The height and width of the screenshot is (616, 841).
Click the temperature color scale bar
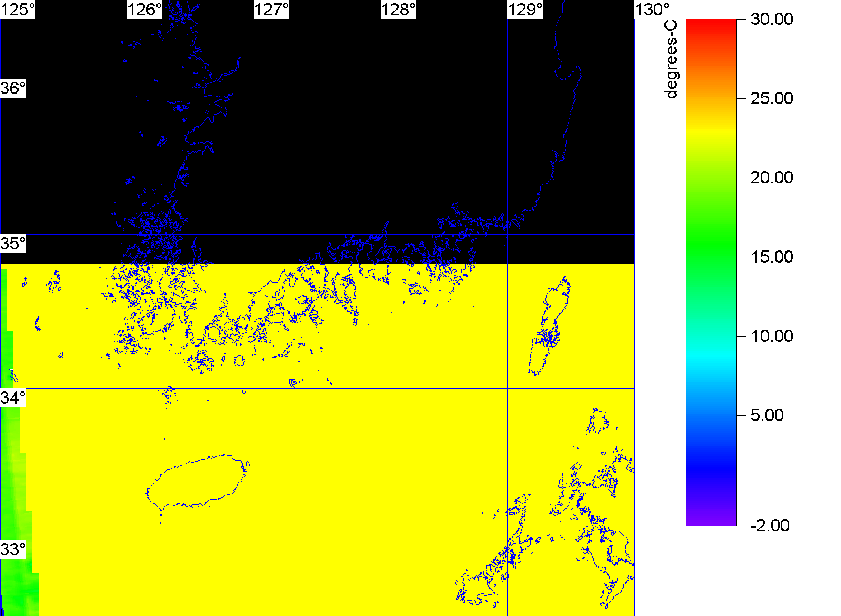(x=711, y=273)
